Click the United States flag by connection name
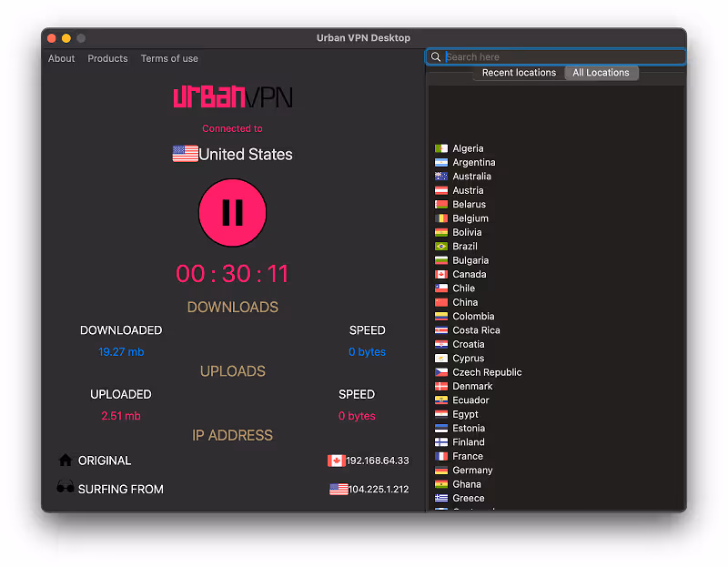This screenshot has width=728, height=567. point(186,154)
